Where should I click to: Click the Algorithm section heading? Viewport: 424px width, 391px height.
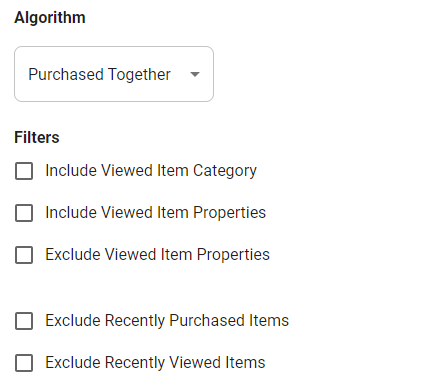tap(50, 18)
